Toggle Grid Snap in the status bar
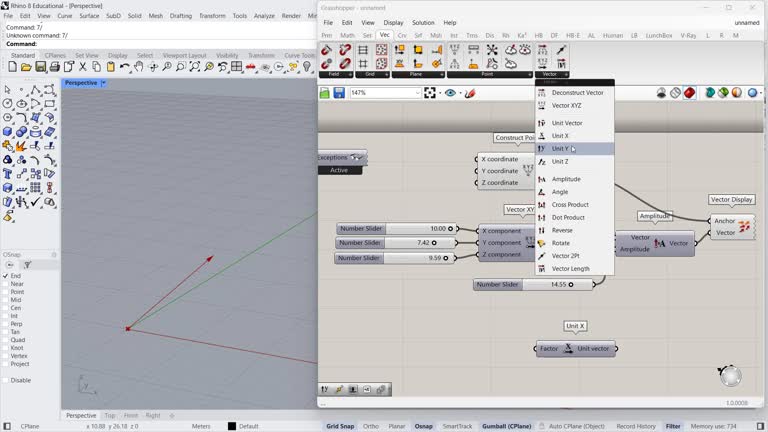The height and width of the screenshot is (432, 768). click(x=340, y=426)
